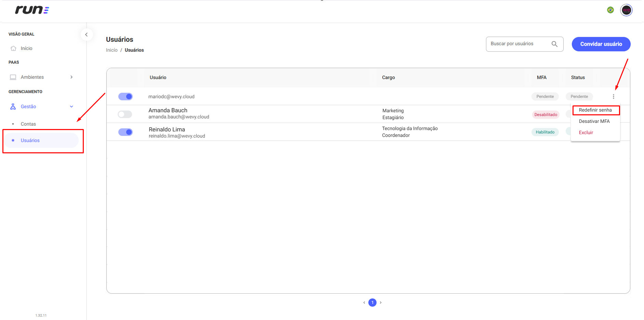Follow the Início breadcrumb link
Screen dimensions: 644x320
(x=112, y=50)
